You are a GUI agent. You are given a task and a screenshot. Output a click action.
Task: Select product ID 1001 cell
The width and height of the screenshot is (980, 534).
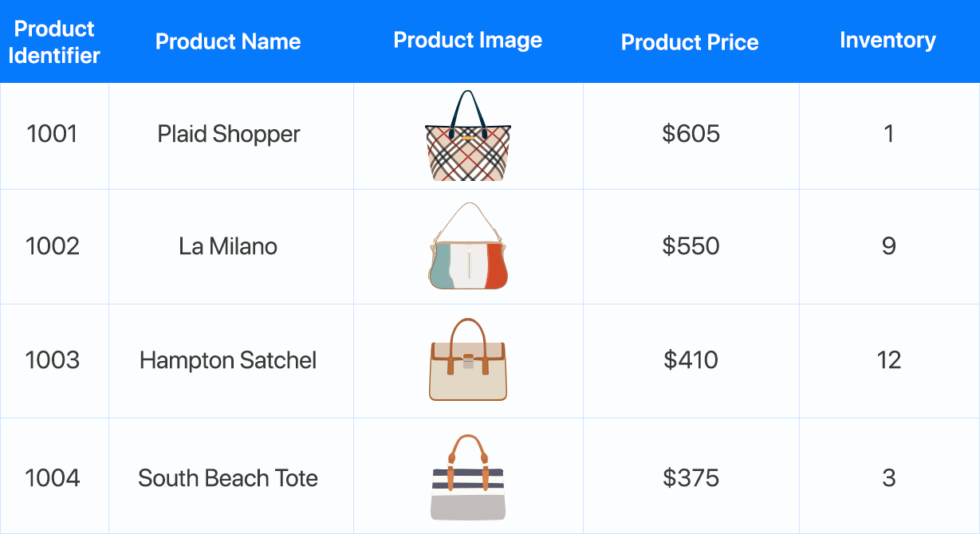click(53, 134)
